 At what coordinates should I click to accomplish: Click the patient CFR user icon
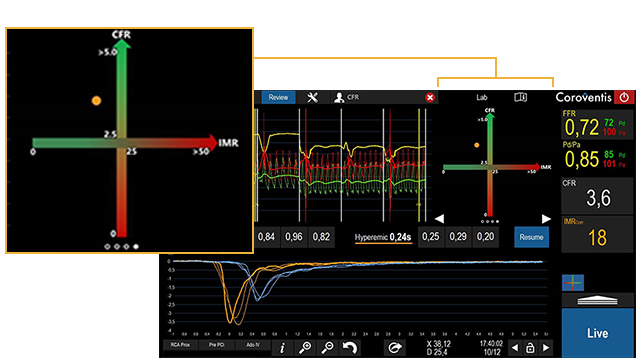339,98
